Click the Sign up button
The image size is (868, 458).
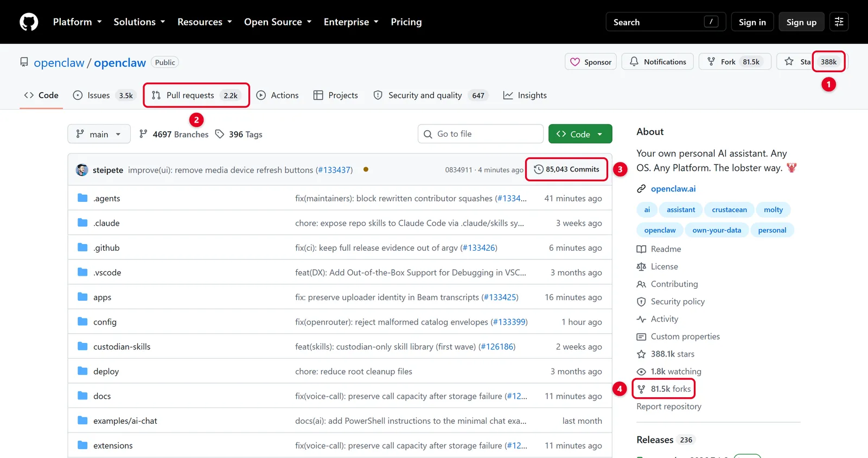(801, 22)
